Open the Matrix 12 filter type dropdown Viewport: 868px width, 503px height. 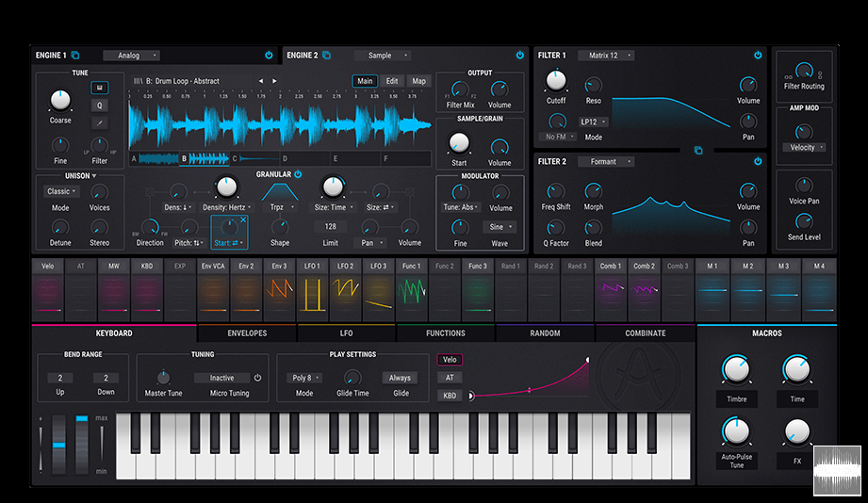(605, 56)
